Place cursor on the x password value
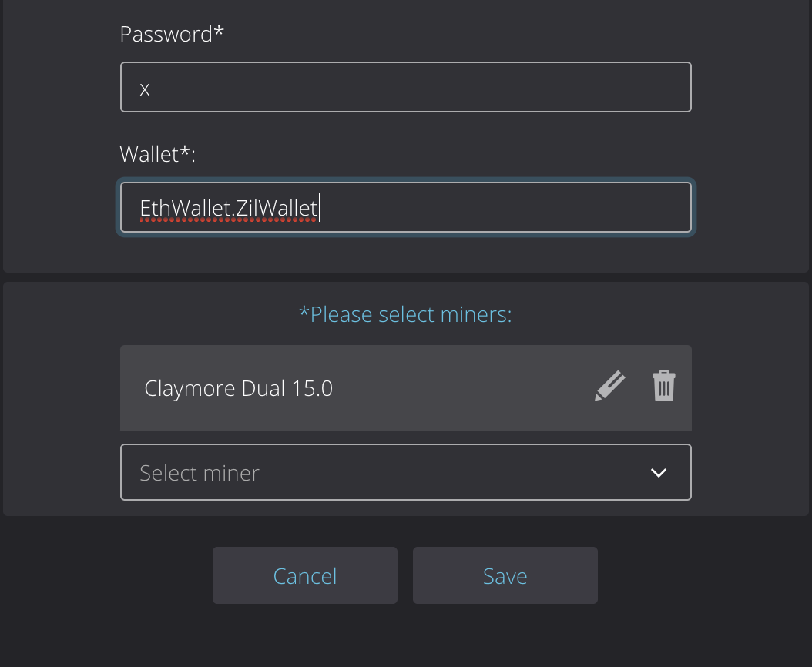This screenshot has width=812, height=667. 145,90
